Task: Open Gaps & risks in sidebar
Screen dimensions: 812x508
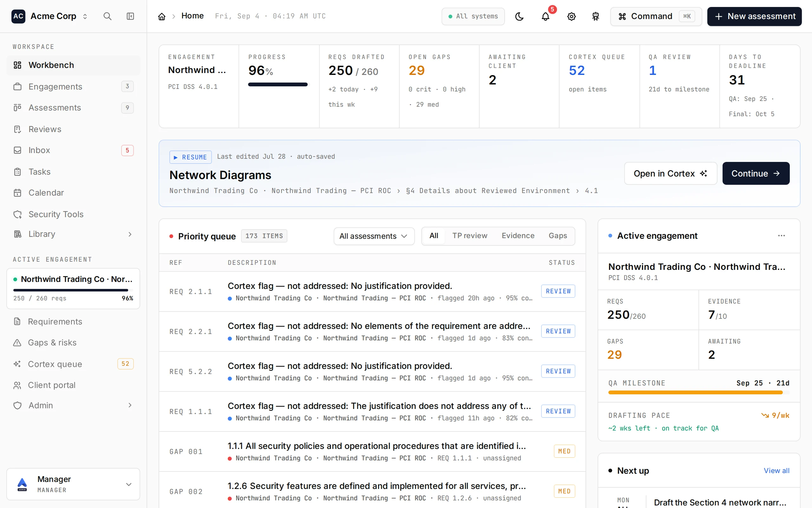Action: point(73,343)
